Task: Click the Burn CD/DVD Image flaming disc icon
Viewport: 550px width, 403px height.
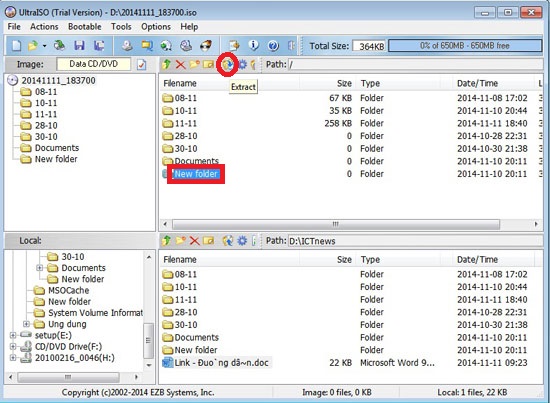Action: click(206, 46)
